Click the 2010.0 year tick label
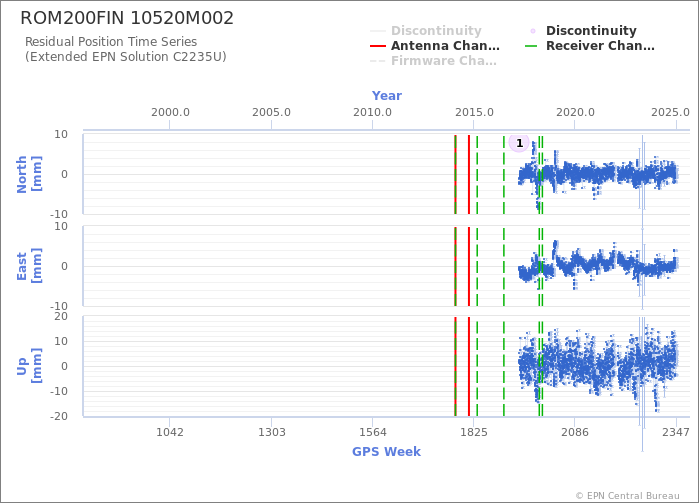This screenshot has width=700, height=504. (x=372, y=112)
